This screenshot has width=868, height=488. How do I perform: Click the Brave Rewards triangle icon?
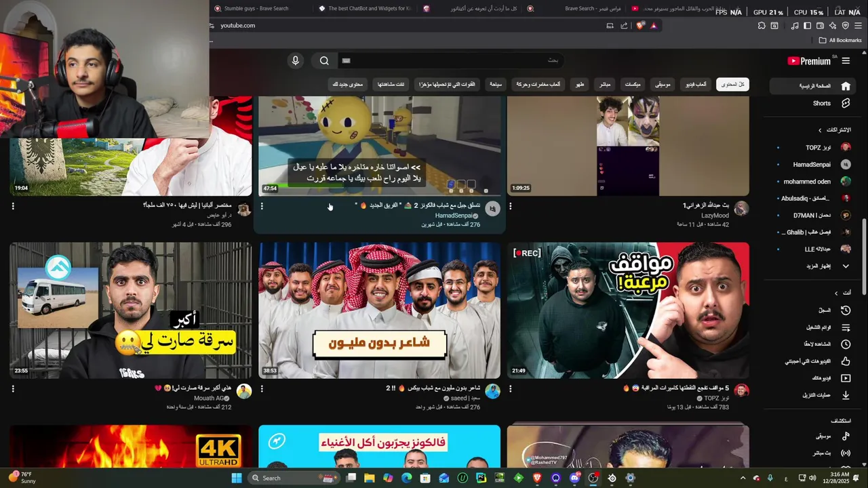(654, 25)
